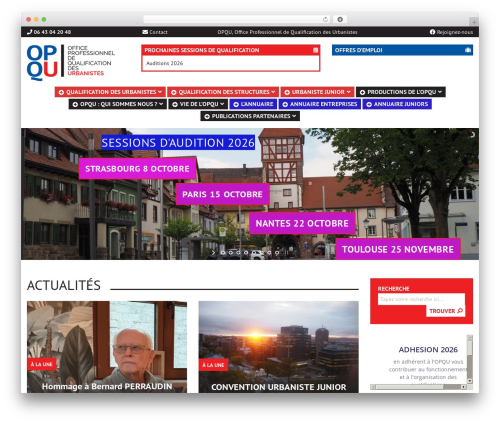Click the envelope icon next to Contact
Viewport: 500px width, 423px height.
pos(145,32)
